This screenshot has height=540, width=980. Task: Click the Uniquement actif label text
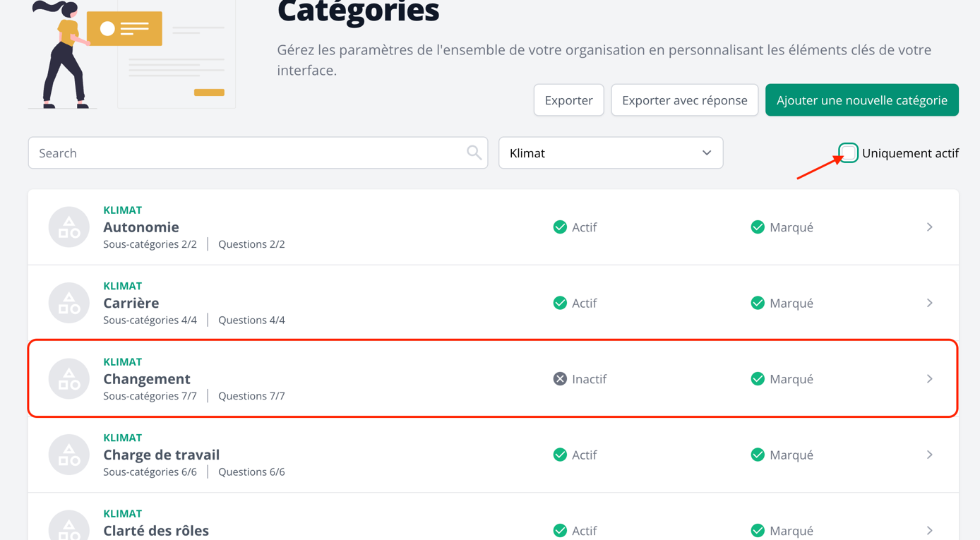tap(910, 152)
